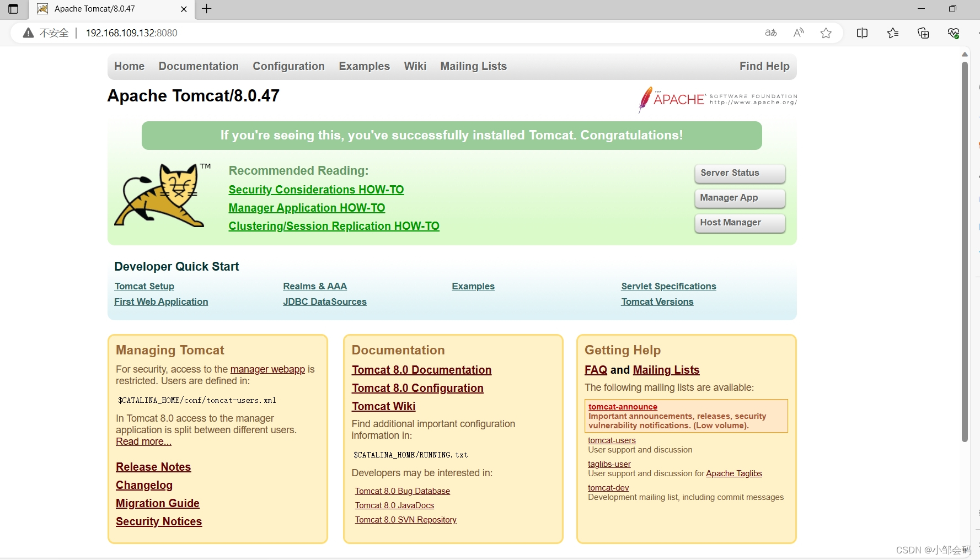Add the page to favorites with the star icon

pos(826,33)
